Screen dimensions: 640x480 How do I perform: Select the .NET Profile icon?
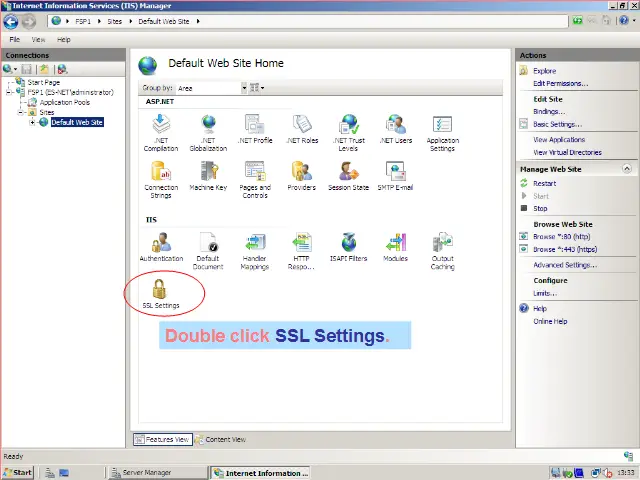pyautogui.click(x=255, y=129)
